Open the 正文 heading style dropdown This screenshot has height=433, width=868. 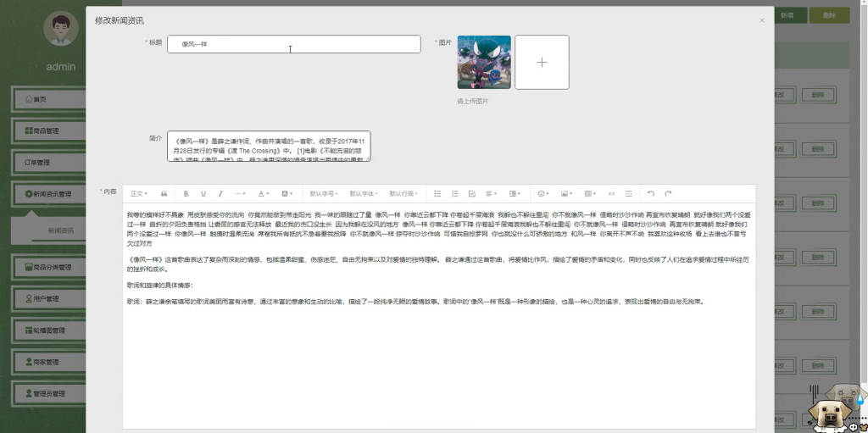pos(139,194)
